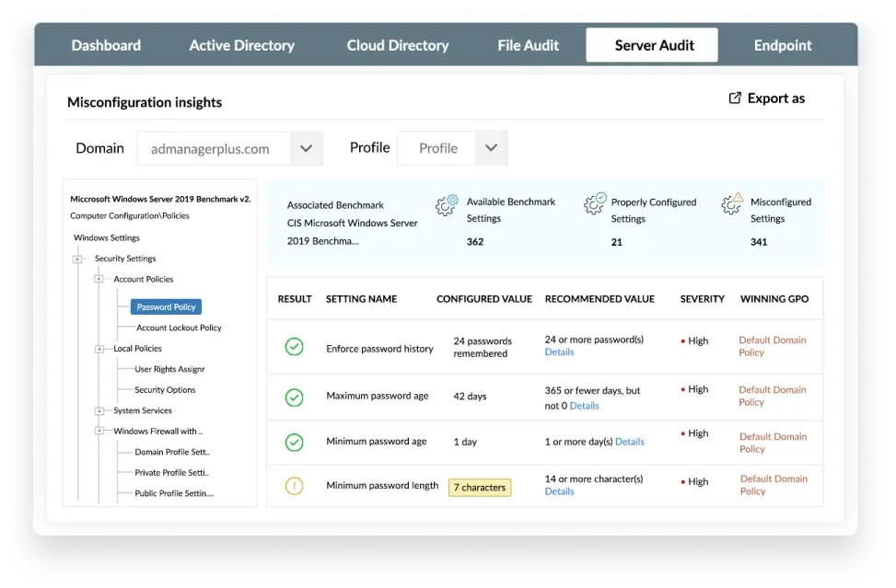Click the Enforce password history setting name

coord(379,349)
